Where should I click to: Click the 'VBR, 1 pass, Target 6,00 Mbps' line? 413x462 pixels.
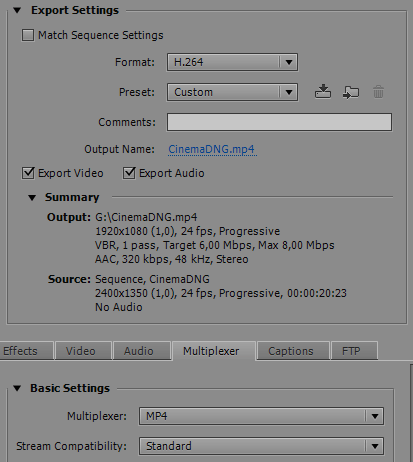tap(215, 245)
